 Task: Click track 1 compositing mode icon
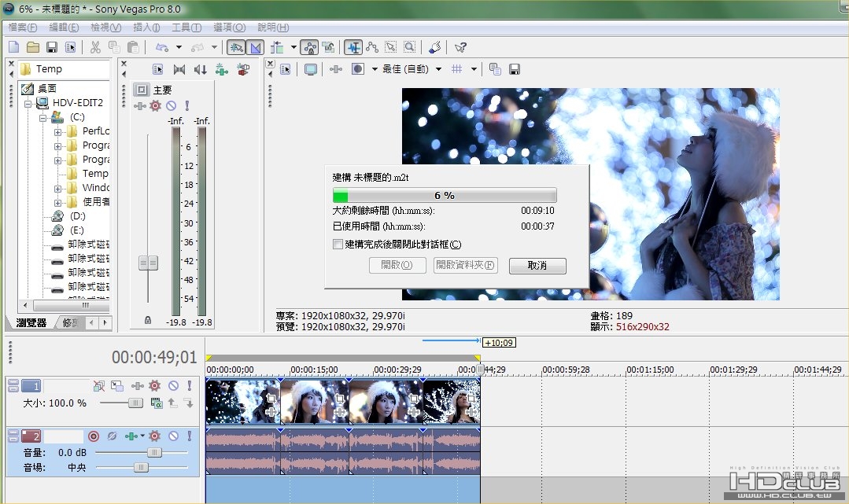click(x=157, y=403)
